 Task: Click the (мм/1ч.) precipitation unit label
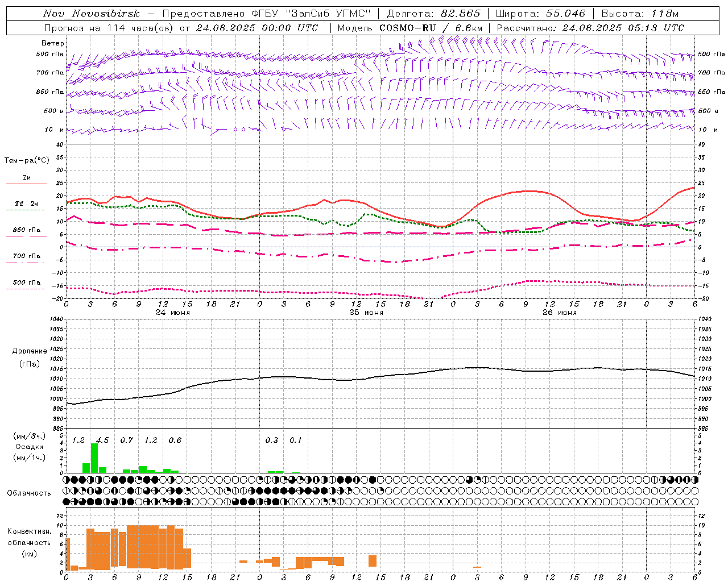coord(29,458)
